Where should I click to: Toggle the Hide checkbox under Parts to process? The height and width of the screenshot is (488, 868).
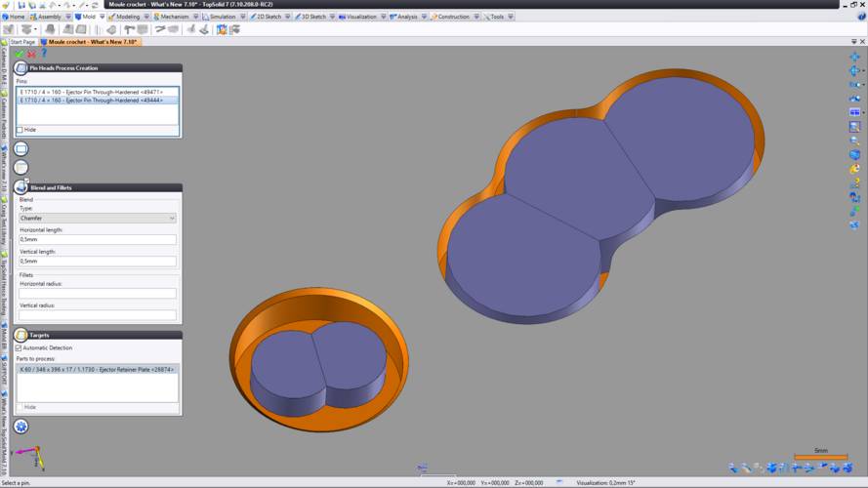click(x=20, y=407)
